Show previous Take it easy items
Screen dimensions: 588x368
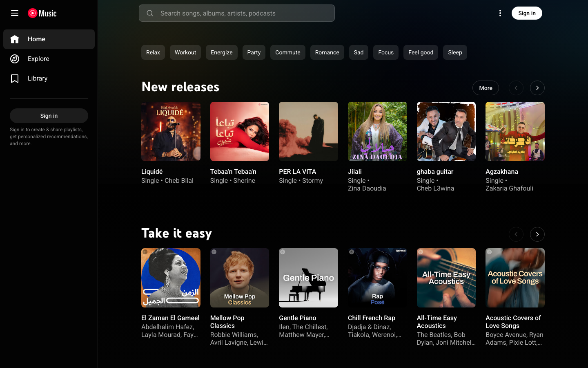pyautogui.click(x=516, y=234)
